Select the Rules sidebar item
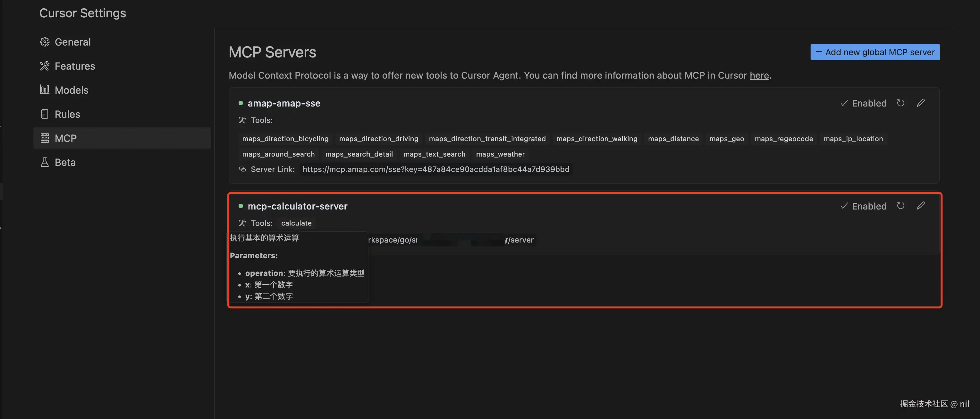Image resolution: width=980 pixels, height=419 pixels. (67, 114)
